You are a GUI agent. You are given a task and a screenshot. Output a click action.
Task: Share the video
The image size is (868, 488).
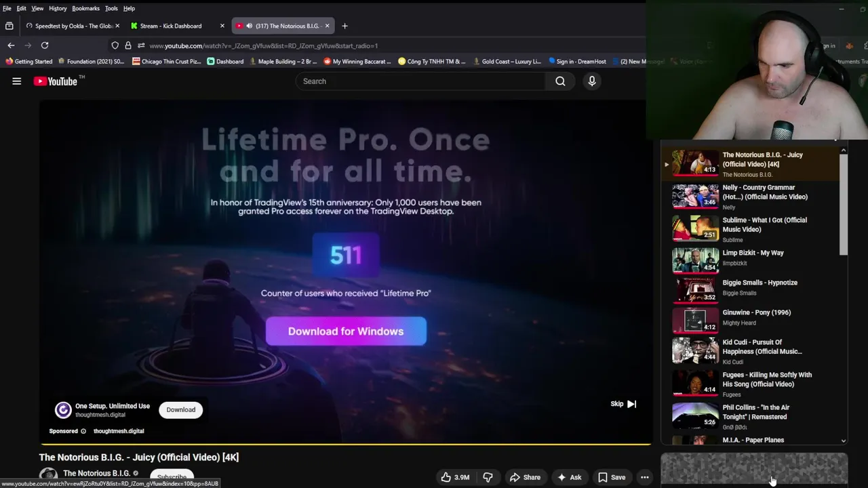(525, 477)
